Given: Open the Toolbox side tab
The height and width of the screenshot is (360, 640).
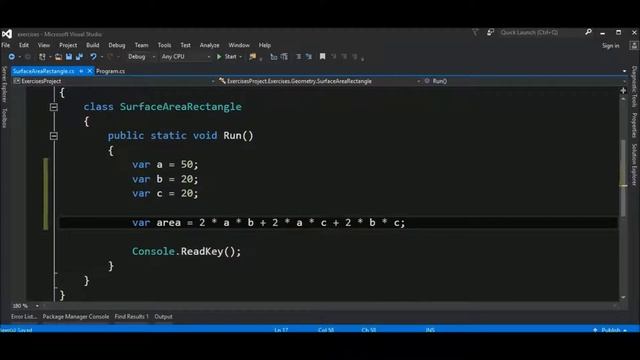Looking at the screenshot, I should tap(4, 118).
